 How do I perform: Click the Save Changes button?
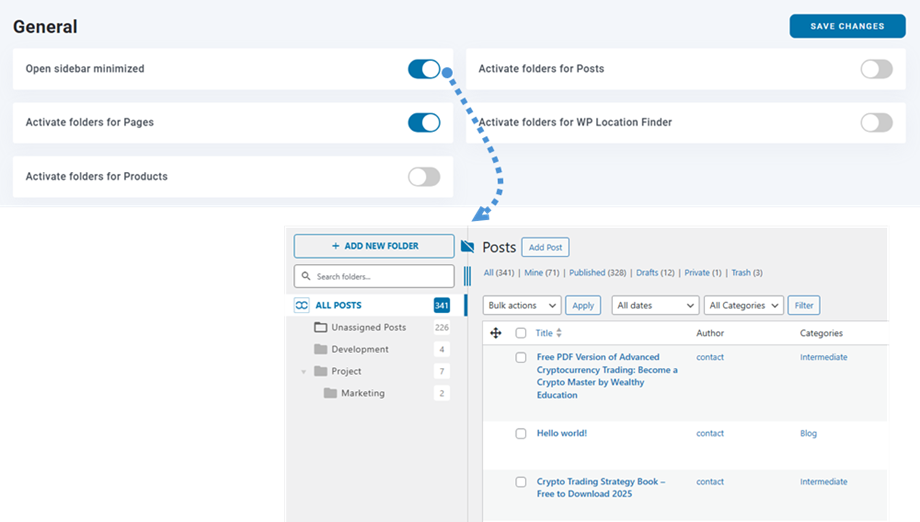click(847, 26)
